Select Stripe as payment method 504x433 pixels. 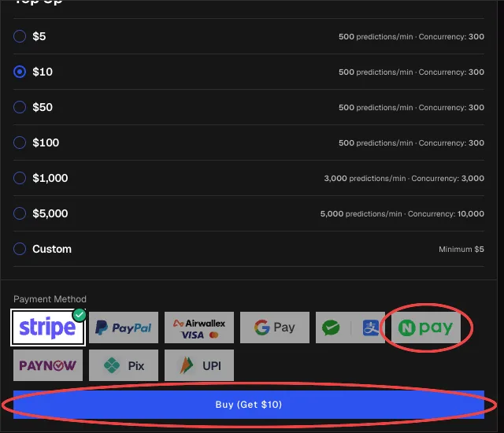[48, 328]
